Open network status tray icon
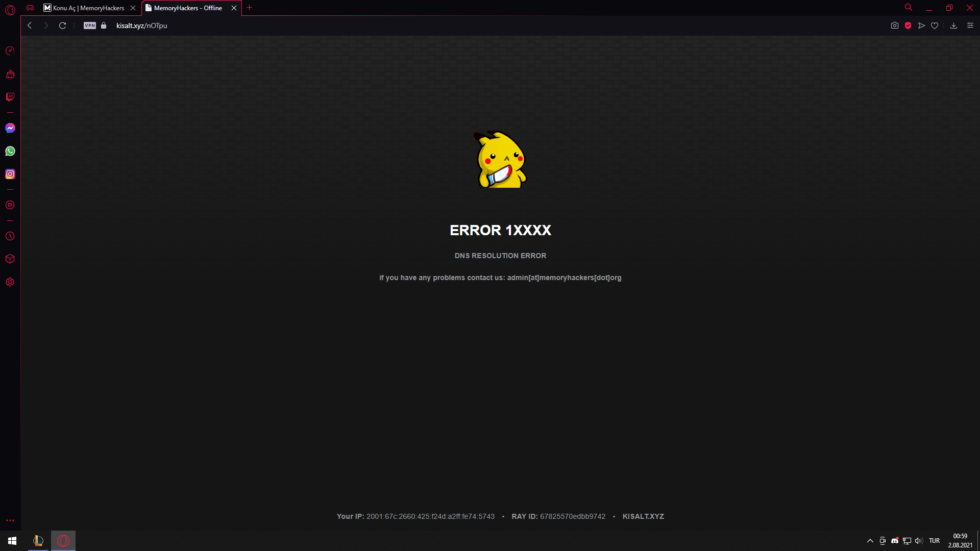This screenshot has height=551, width=980. click(x=907, y=541)
